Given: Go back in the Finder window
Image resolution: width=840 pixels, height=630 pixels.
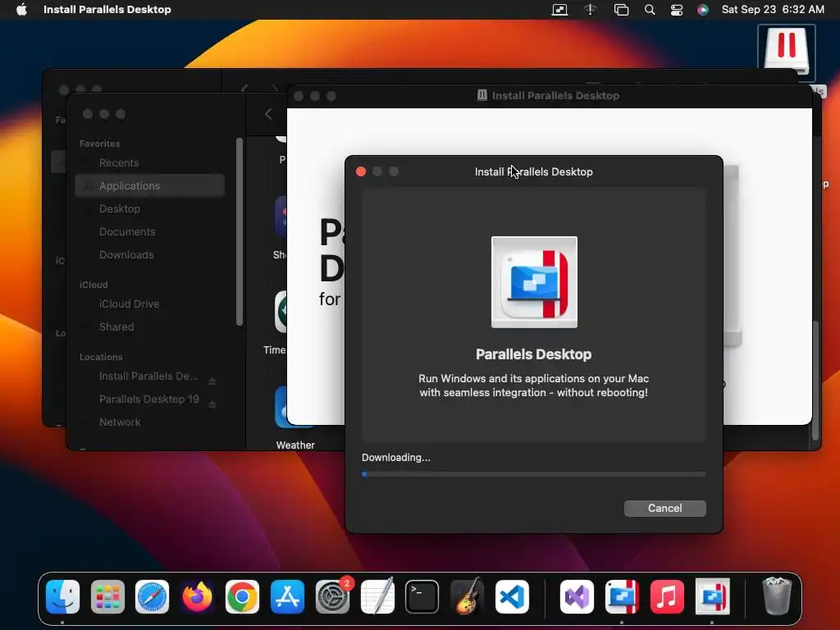Looking at the screenshot, I should click(x=268, y=114).
